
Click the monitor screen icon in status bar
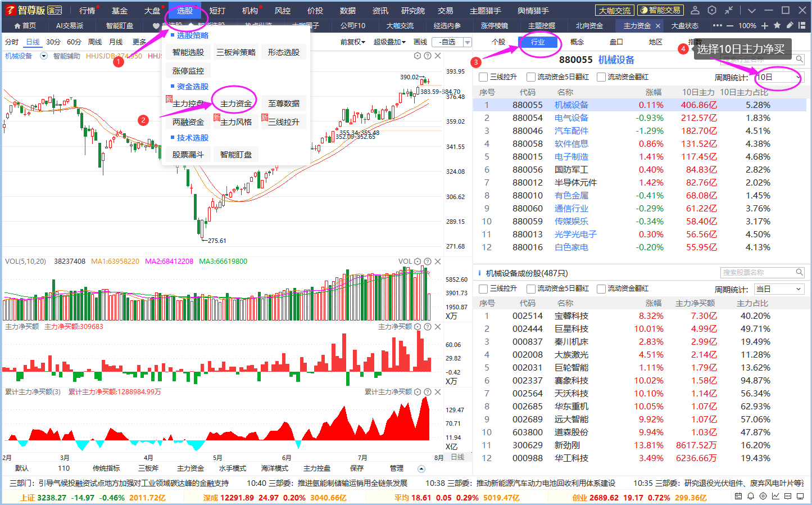pos(800,496)
